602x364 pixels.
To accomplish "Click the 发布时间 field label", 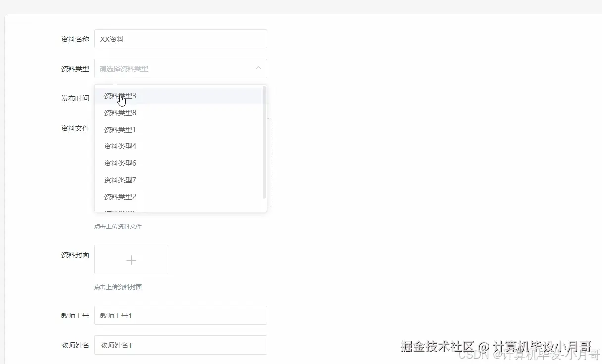I will tap(75, 98).
